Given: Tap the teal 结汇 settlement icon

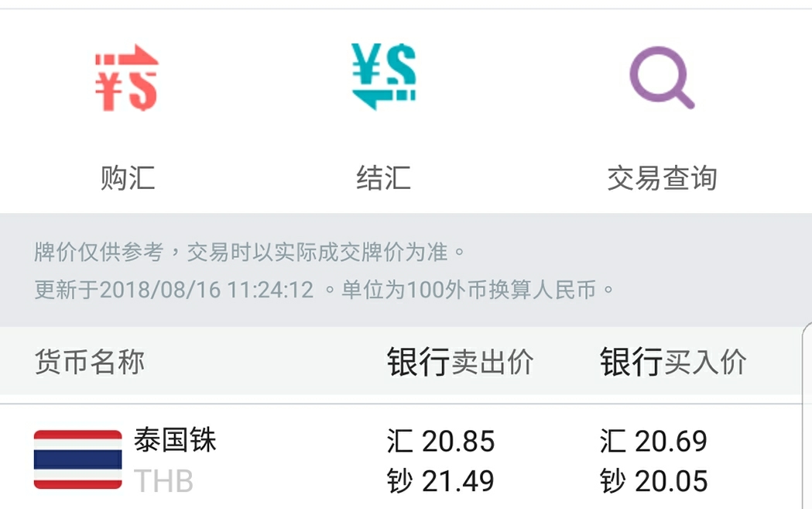Looking at the screenshot, I should (x=383, y=76).
